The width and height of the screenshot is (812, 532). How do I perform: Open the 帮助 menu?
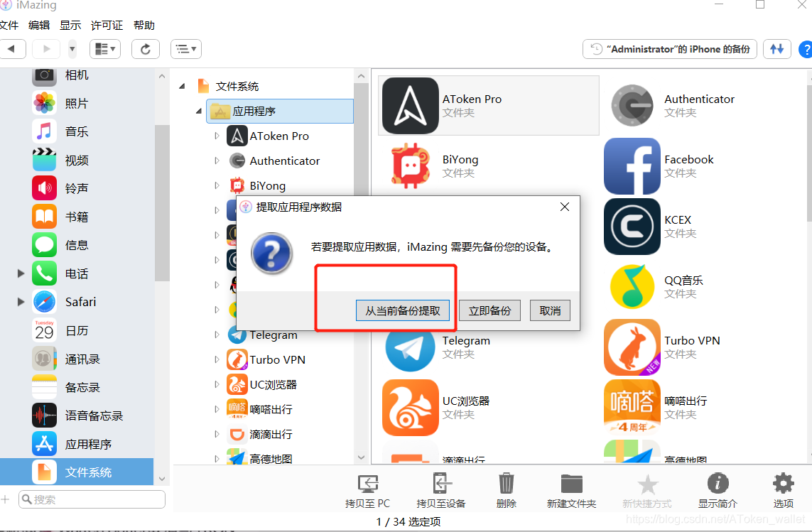(144, 26)
